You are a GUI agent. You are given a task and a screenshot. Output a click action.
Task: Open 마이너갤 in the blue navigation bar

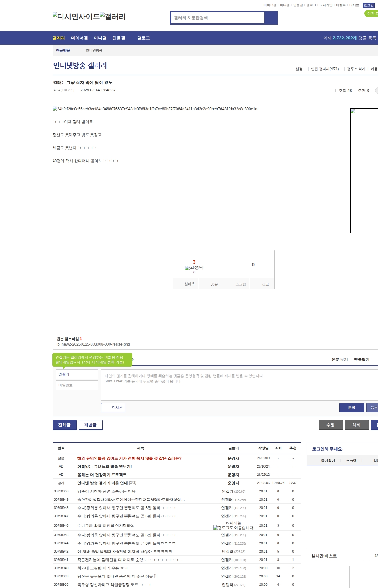pos(79,38)
